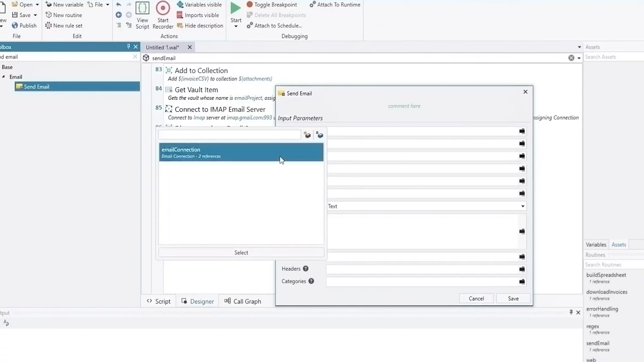The image size is (644, 362).
Task: Open variable picker beside Headers field
Action: [x=522, y=269]
